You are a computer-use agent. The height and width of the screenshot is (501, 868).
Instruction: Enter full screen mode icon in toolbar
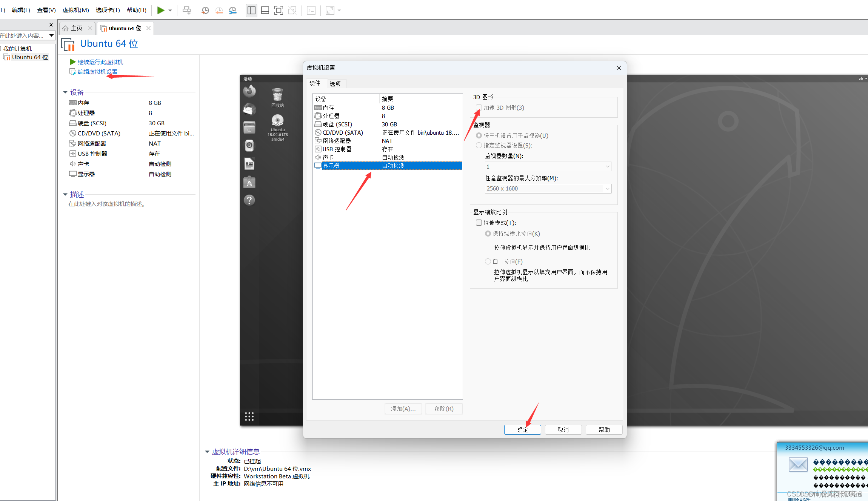279,10
